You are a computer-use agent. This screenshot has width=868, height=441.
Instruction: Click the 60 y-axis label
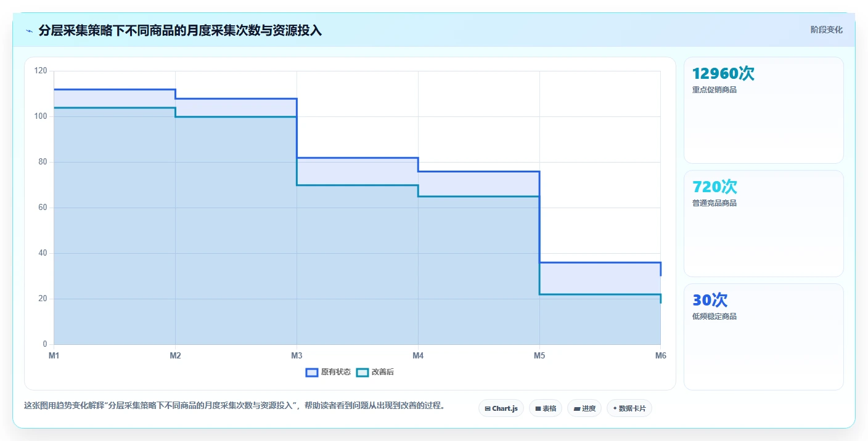tap(43, 208)
